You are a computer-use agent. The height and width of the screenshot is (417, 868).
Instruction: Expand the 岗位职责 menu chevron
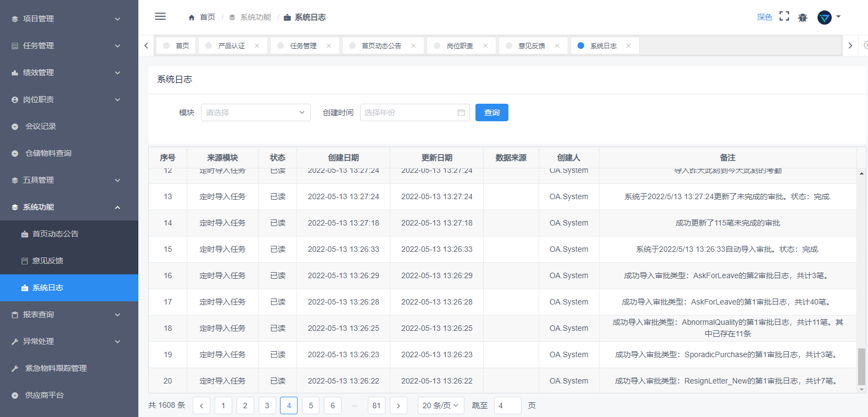(x=117, y=99)
